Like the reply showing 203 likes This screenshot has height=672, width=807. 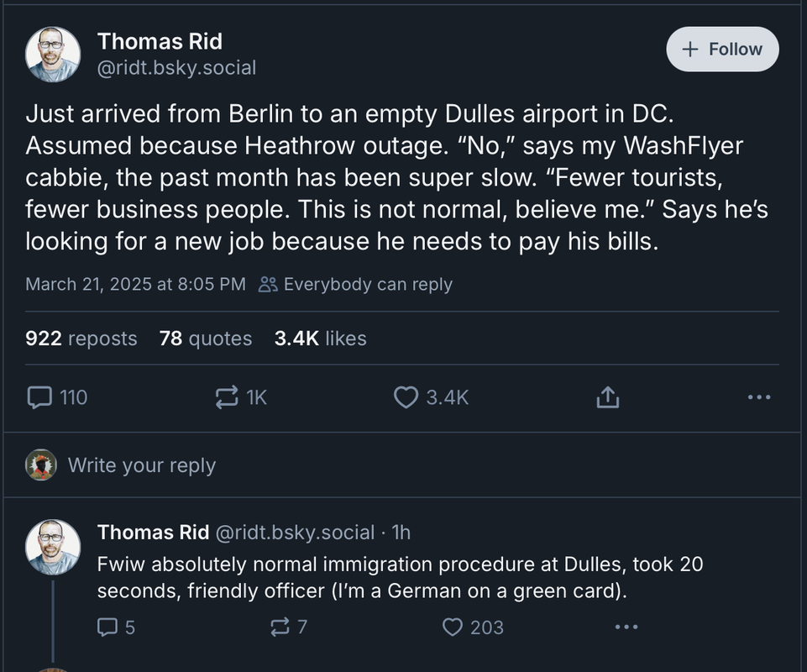(453, 627)
